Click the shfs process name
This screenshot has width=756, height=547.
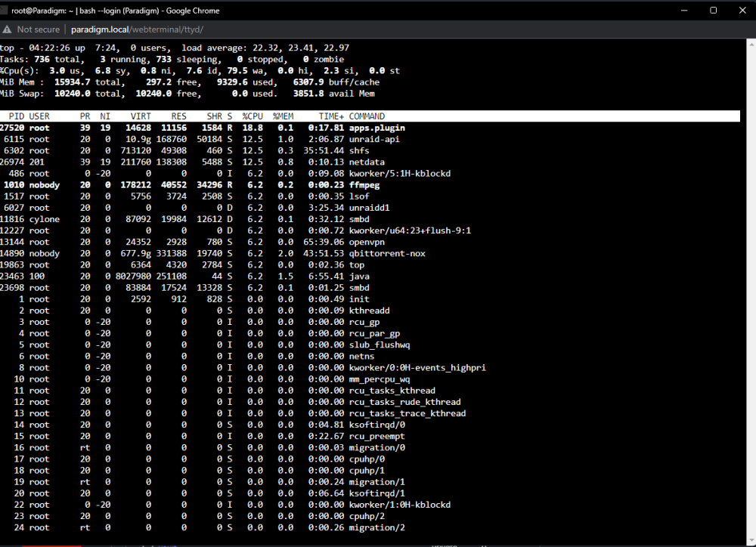click(x=359, y=150)
